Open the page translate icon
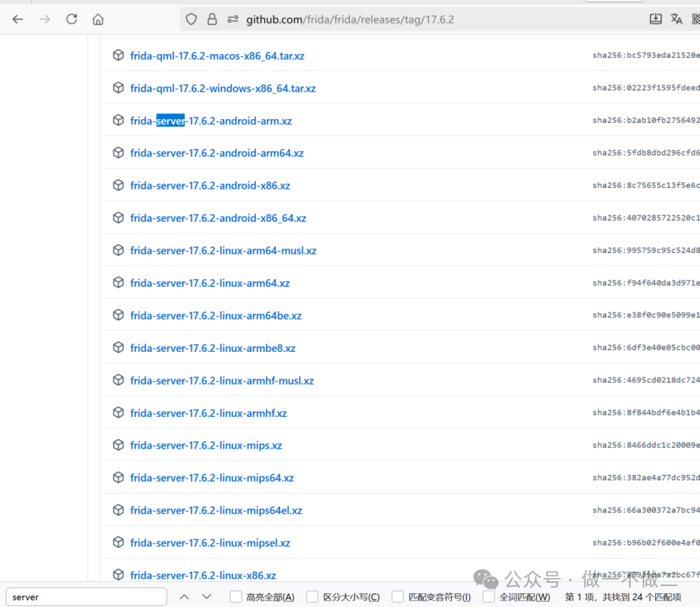The image size is (700, 607). 675,19
